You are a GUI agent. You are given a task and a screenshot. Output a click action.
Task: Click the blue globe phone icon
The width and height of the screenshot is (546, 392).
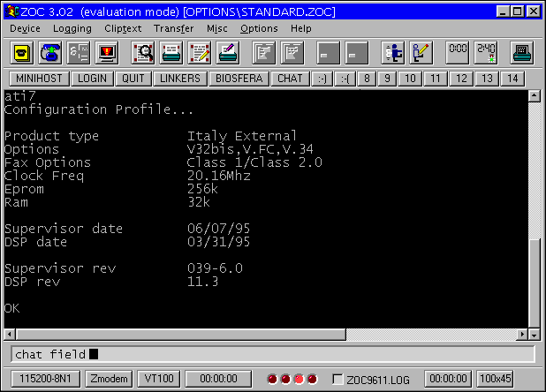49,52
